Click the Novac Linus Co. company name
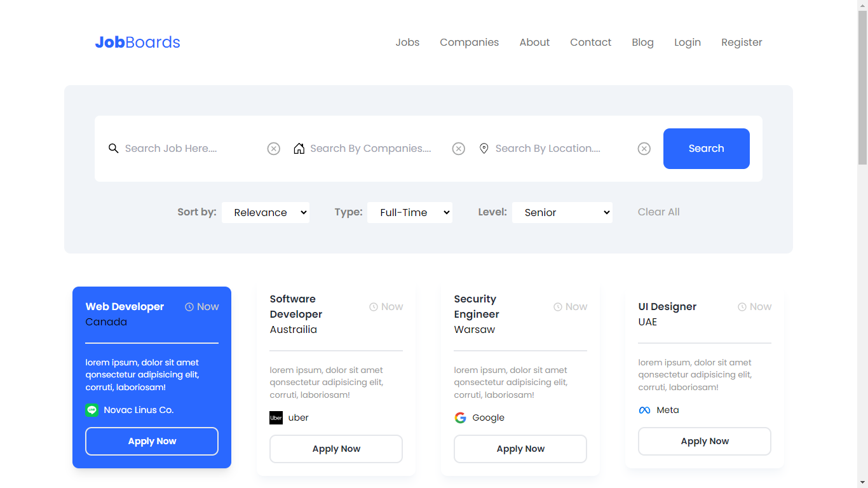The width and height of the screenshot is (868, 488). 139,410
